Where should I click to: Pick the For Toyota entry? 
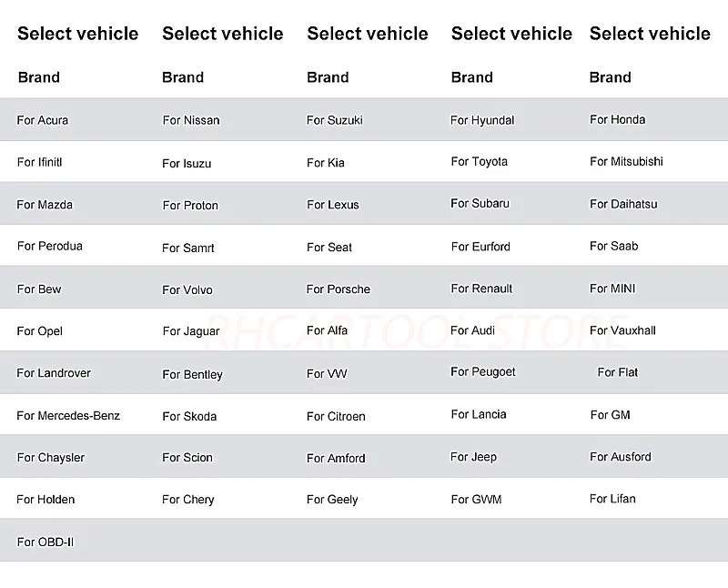point(479,162)
